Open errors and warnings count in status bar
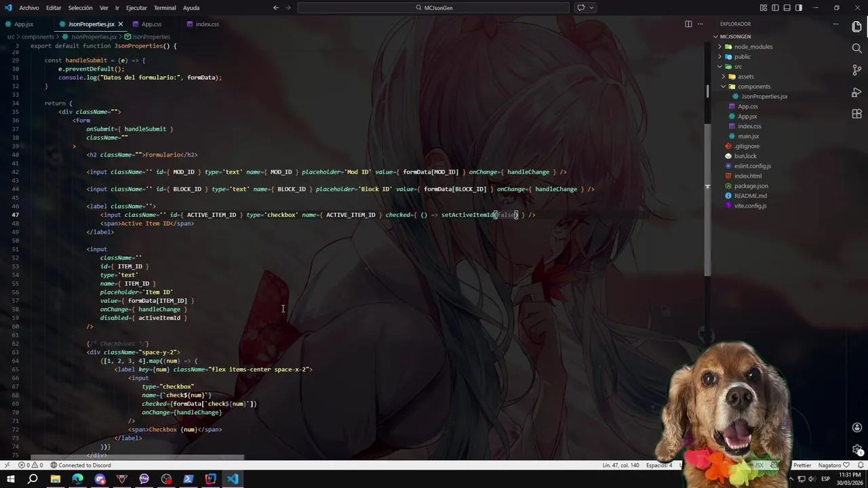This screenshot has width=868, height=488. coord(31,465)
